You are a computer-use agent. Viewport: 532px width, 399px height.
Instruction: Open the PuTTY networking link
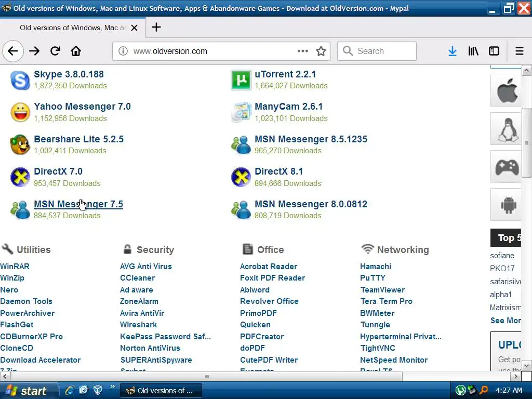[x=373, y=278]
